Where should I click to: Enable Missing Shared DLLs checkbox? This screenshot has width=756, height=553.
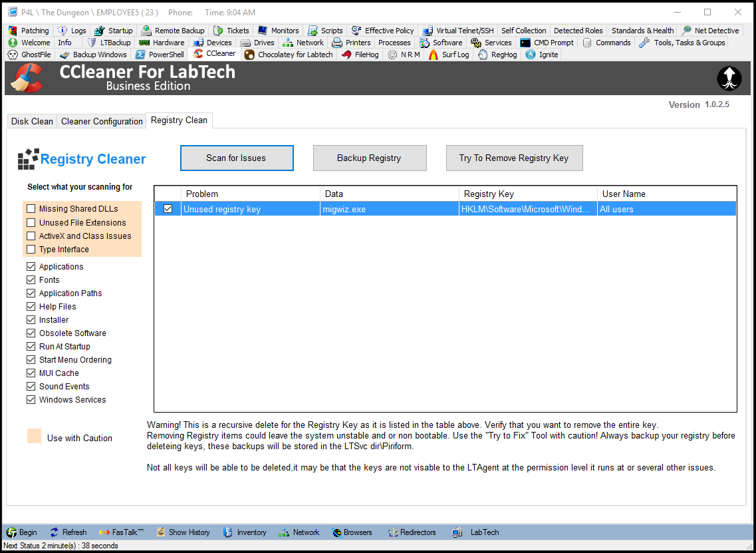[31, 209]
